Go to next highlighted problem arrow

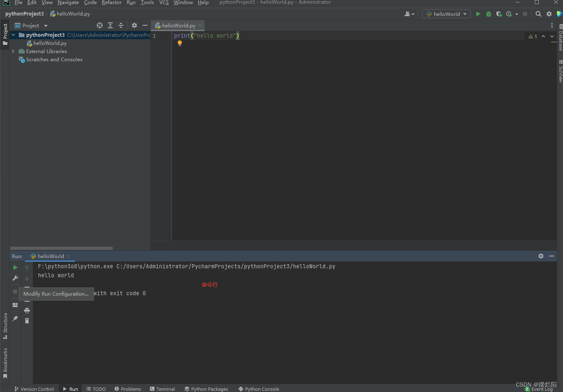(552, 36)
